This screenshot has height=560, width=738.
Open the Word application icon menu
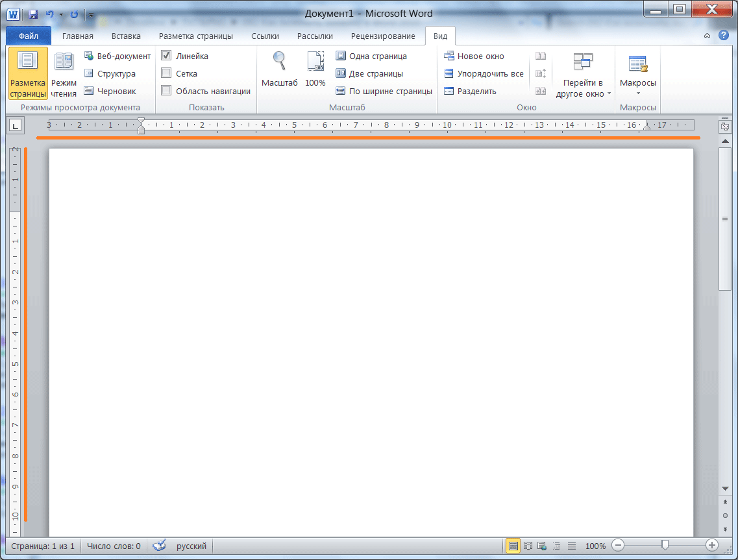tap(13, 14)
